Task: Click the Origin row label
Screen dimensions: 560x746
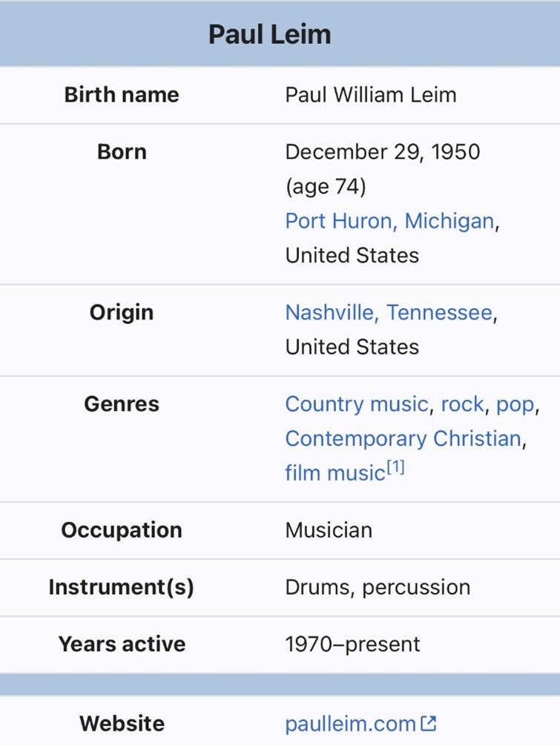Action: coord(122,312)
